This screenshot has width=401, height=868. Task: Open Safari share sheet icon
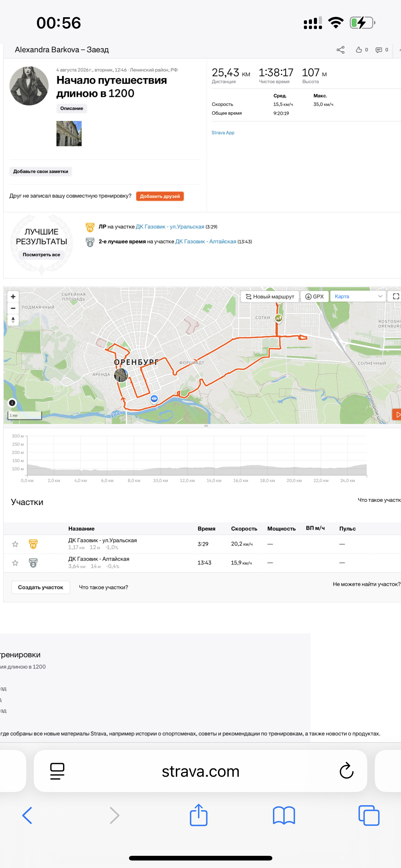(199, 815)
